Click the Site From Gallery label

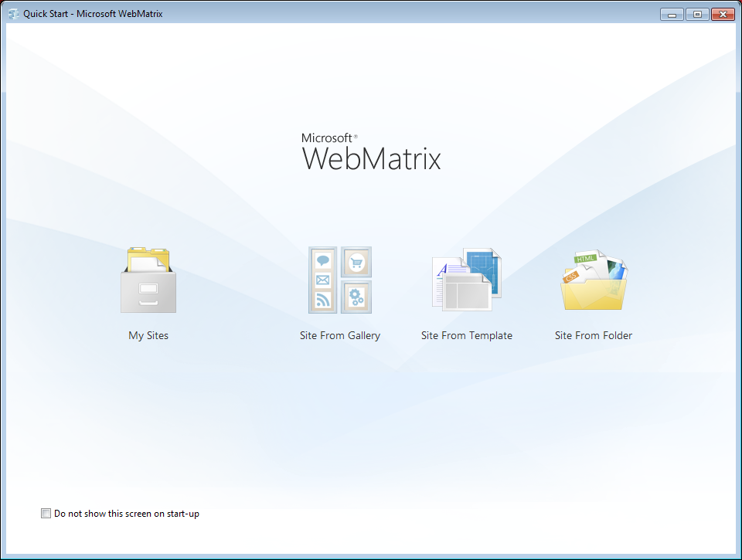340,335
